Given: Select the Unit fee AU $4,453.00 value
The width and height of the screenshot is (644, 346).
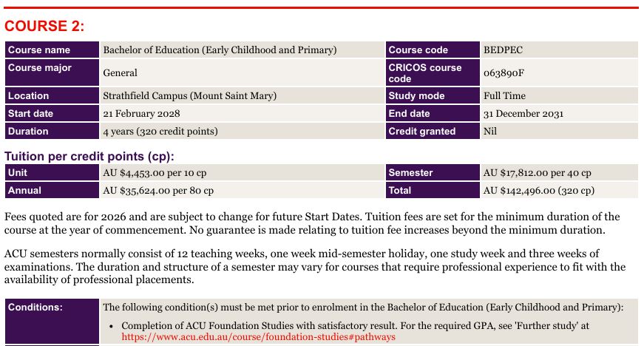Looking at the screenshot, I should pos(155,173).
